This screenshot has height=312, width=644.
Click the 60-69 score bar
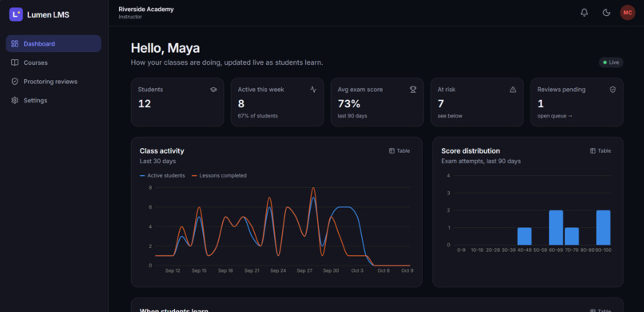click(556, 227)
